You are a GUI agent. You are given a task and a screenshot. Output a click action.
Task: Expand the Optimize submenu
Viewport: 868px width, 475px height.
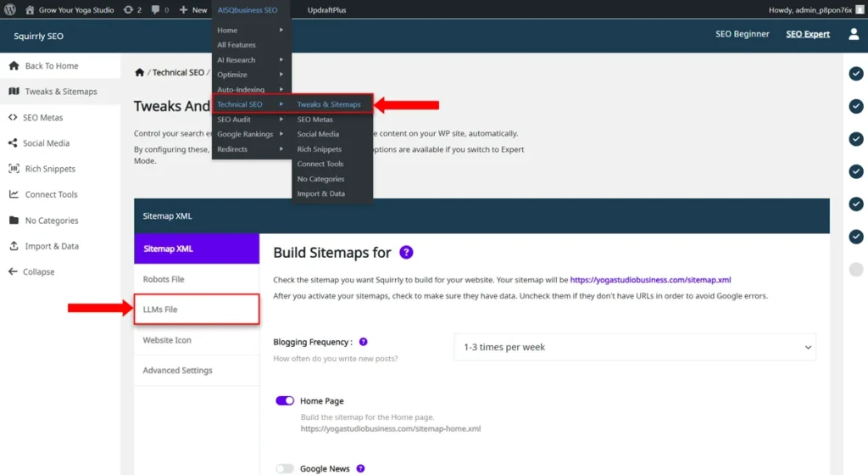(x=281, y=74)
